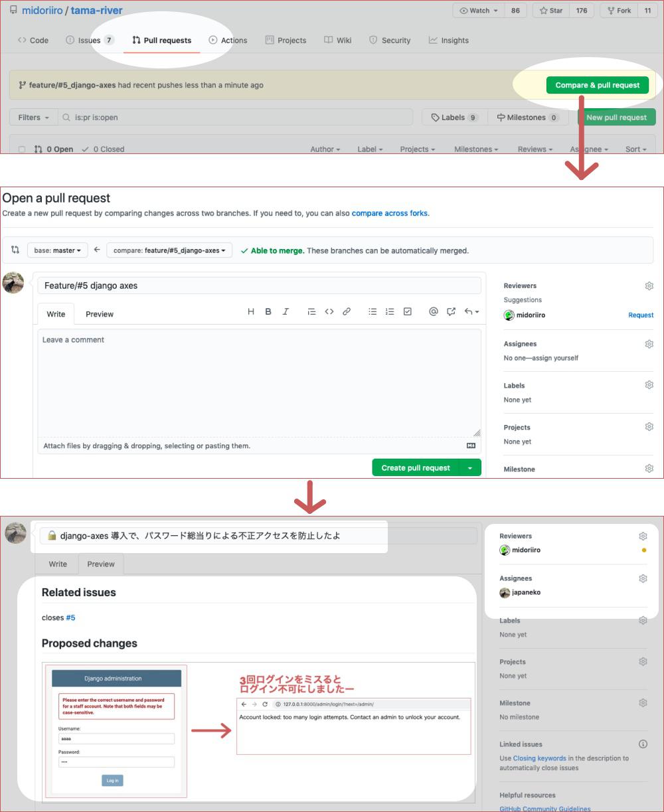Switch to the Code tab

click(x=33, y=41)
